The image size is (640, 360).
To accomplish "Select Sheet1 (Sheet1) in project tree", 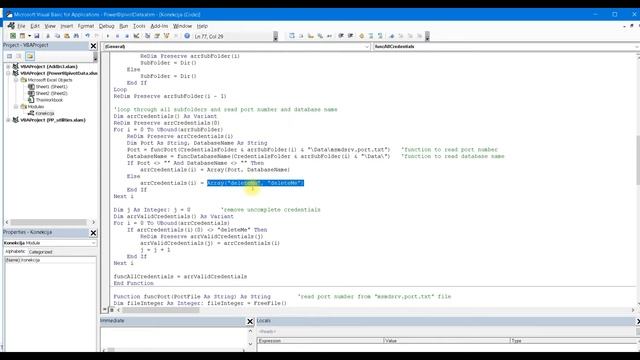I will (x=51, y=87).
